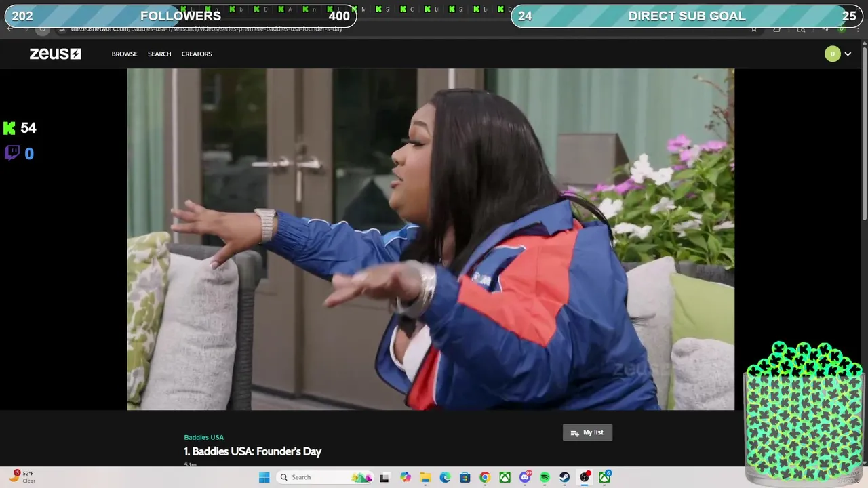Open the Xbox app without notification badge
This screenshot has height=488, width=868.
505,477
